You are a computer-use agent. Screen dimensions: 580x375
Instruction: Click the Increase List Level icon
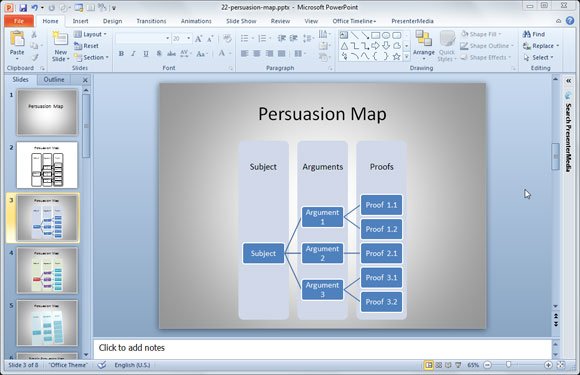(x=294, y=38)
